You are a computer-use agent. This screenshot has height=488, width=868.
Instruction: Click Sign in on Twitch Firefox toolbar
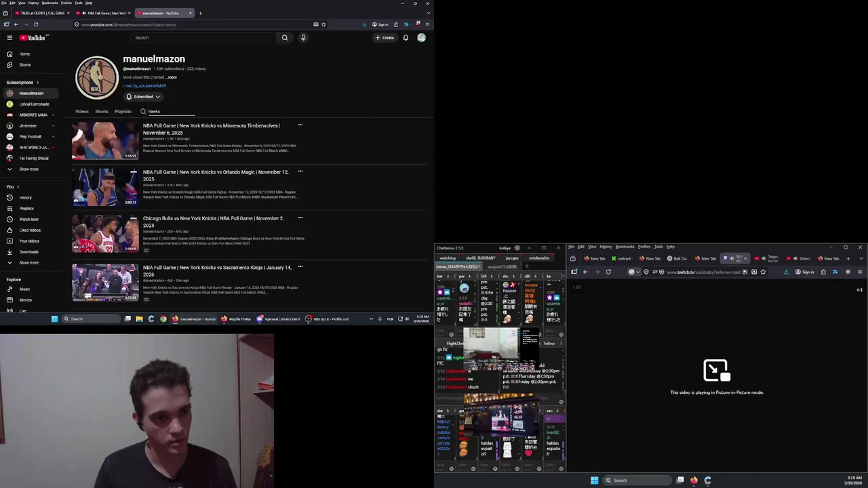click(805, 272)
